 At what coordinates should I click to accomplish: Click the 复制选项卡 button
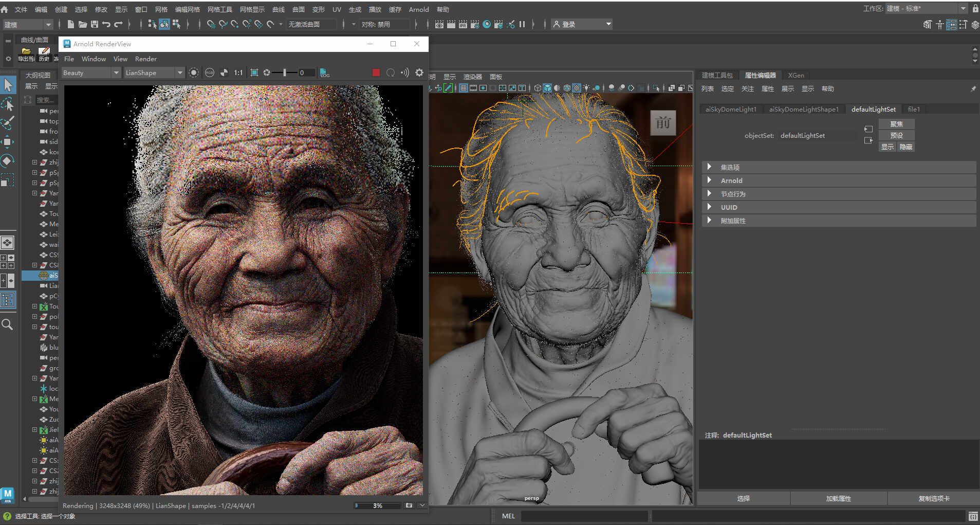tap(933, 498)
